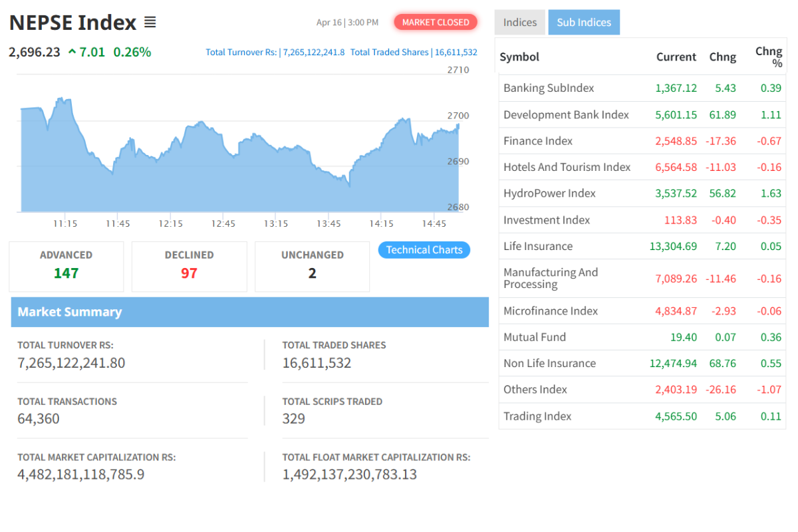
Task: Open the UNCHANGED 2 card
Action: (313, 267)
